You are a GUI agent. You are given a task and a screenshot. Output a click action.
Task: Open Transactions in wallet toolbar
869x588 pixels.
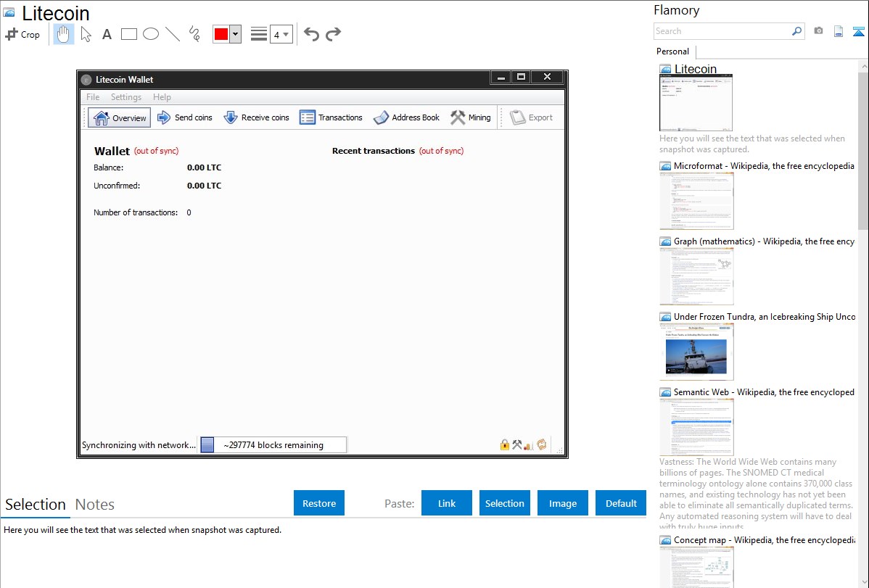point(331,117)
